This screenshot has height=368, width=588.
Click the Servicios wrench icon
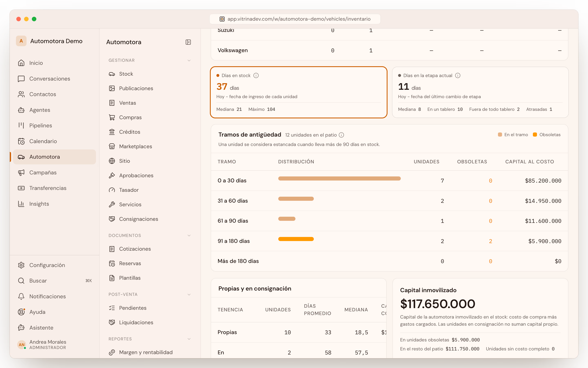coord(112,204)
